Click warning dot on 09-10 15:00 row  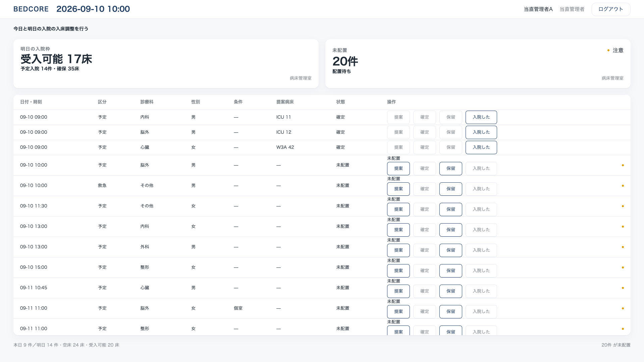623,267
